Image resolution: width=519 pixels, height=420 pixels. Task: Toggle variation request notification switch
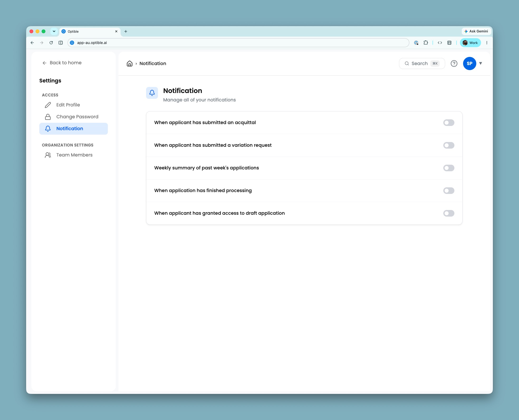click(449, 145)
